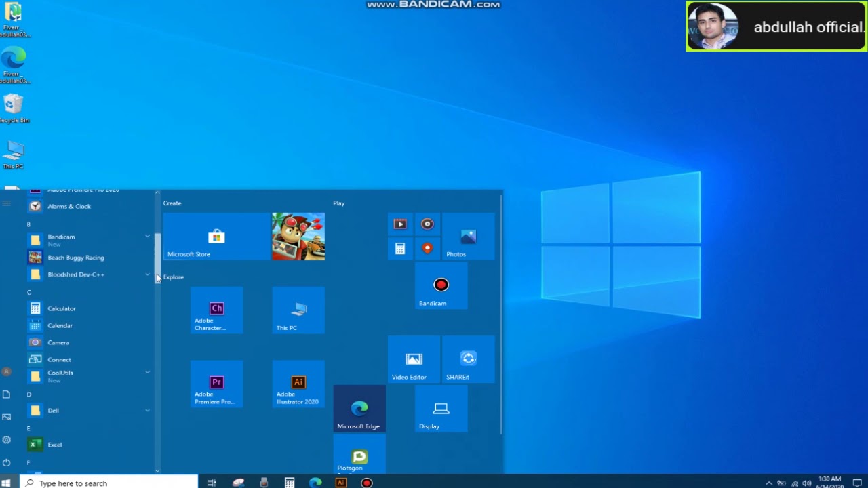This screenshot has height=488, width=868.
Task: Focus the taskbar search box
Action: (x=109, y=483)
